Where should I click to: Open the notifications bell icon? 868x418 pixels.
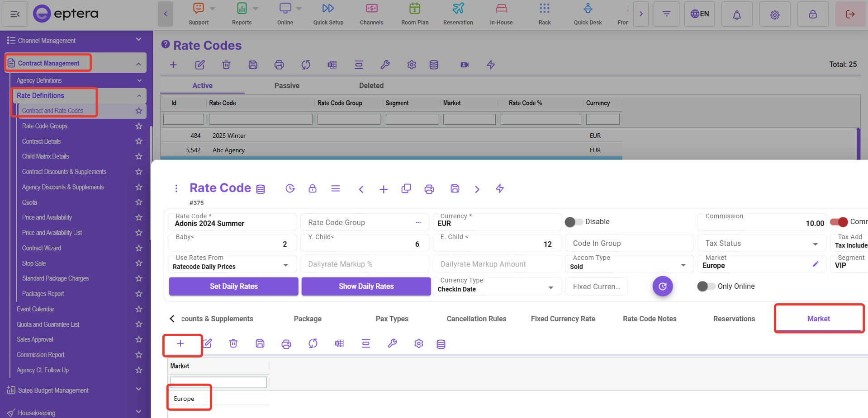[x=736, y=14]
